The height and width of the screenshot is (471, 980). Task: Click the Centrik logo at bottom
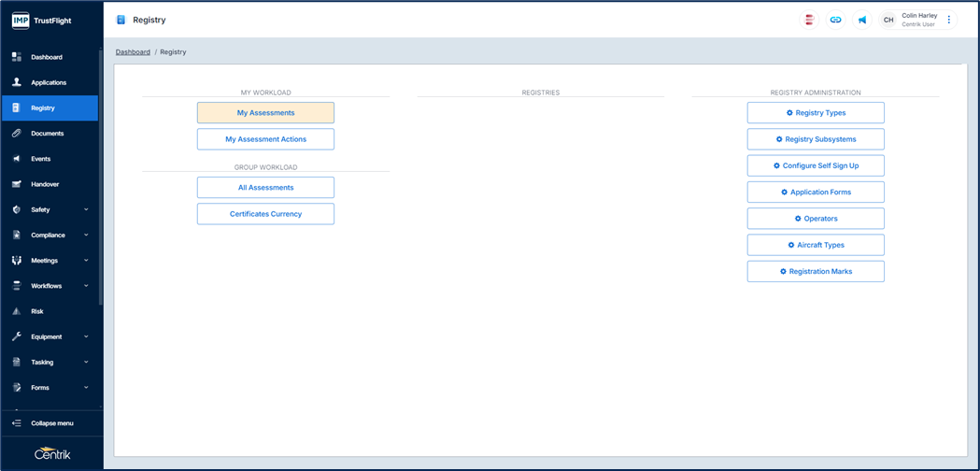click(x=51, y=454)
